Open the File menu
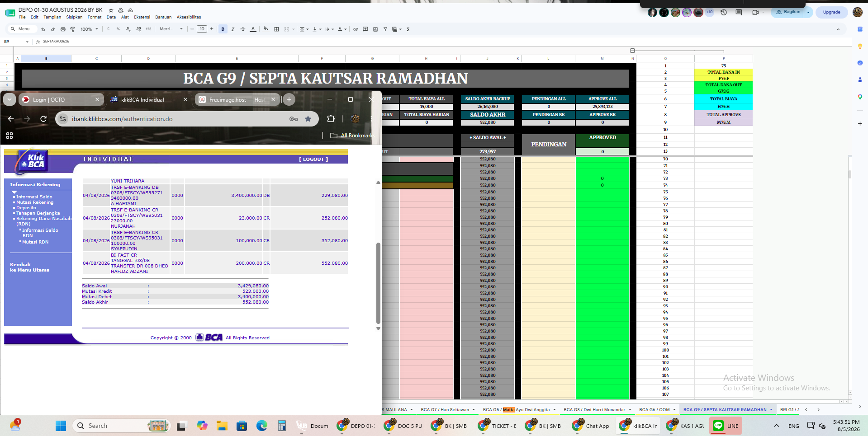This screenshot has height=436, width=868. 22,17
